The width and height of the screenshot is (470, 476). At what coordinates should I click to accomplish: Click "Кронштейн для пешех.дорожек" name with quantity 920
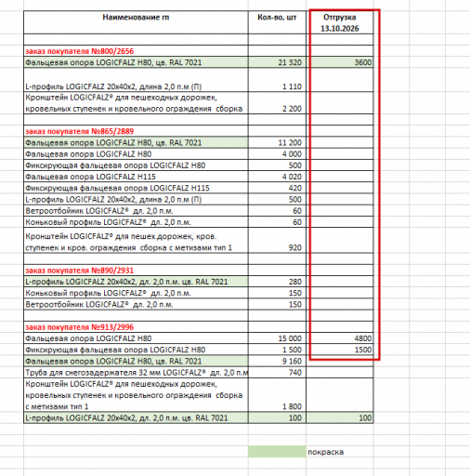pyautogui.click(x=136, y=241)
